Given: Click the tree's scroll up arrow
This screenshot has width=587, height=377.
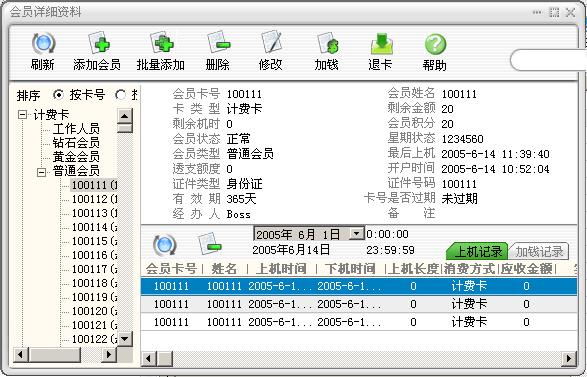Looking at the screenshot, I should click(125, 116).
